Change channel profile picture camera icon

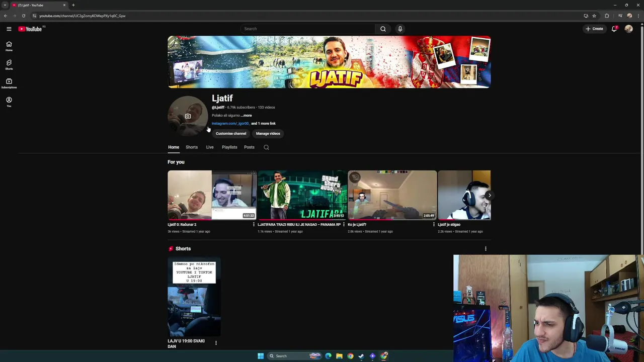coord(188,116)
